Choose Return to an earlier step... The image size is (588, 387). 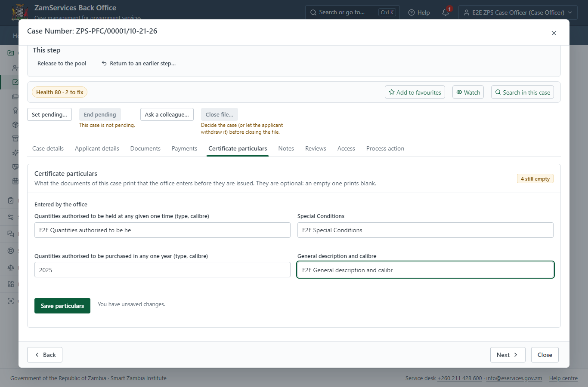pos(139,63)
